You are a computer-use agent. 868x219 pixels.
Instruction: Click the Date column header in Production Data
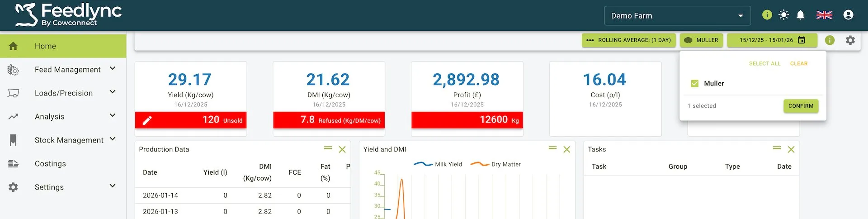(x=150, y=172)
